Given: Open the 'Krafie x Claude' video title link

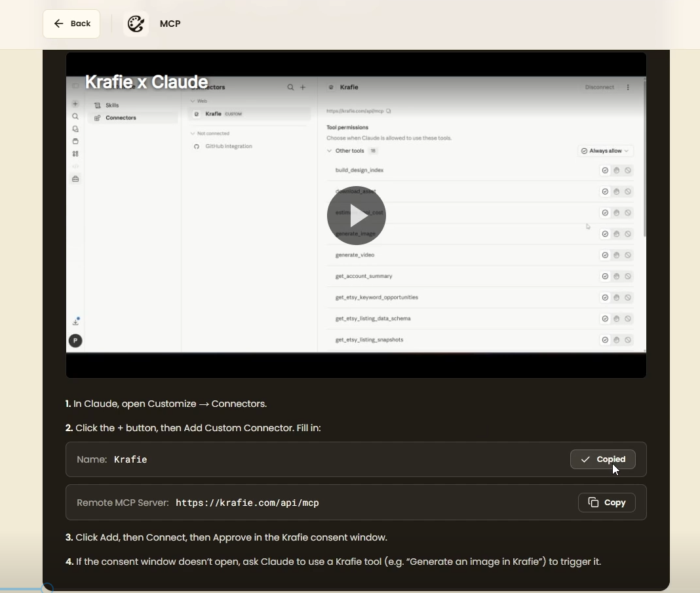Looking at the screenshot, I should (x=146, y=82).
